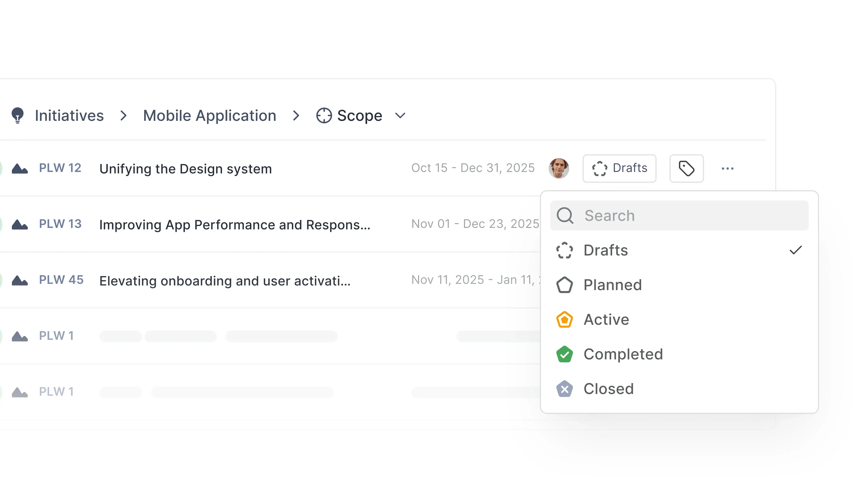Go to Initiatives breadcrumb link

pyautogui.click(x=69, y=116)
